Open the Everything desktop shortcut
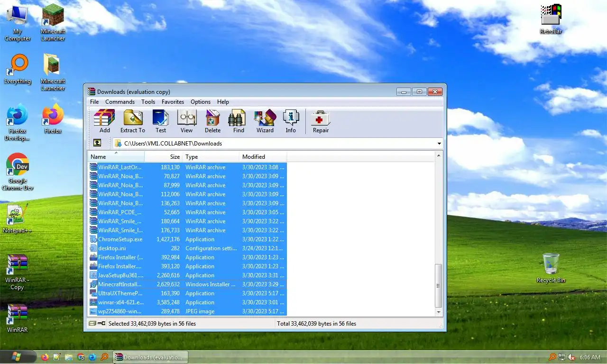The width and height of the screenshot is (607, 364). click(x=18, y=69)
